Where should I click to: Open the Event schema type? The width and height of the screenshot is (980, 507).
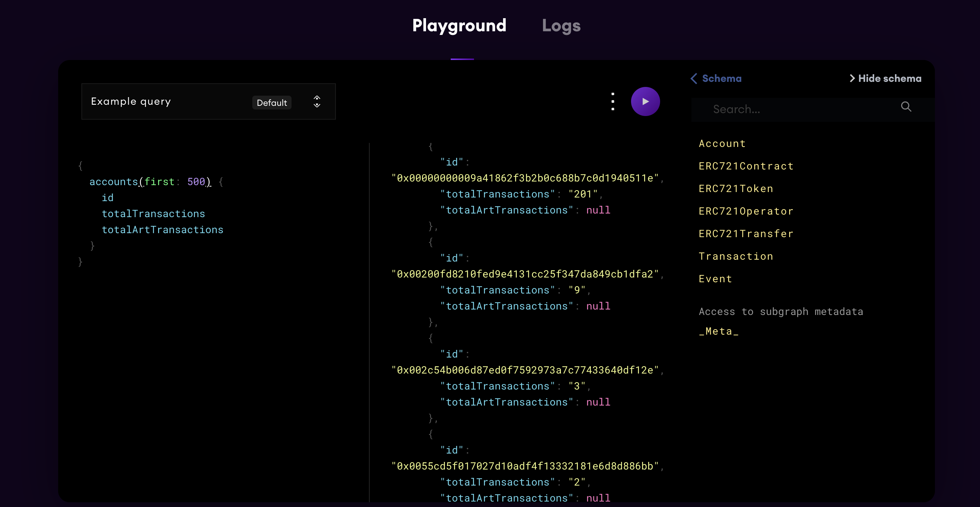715,279
